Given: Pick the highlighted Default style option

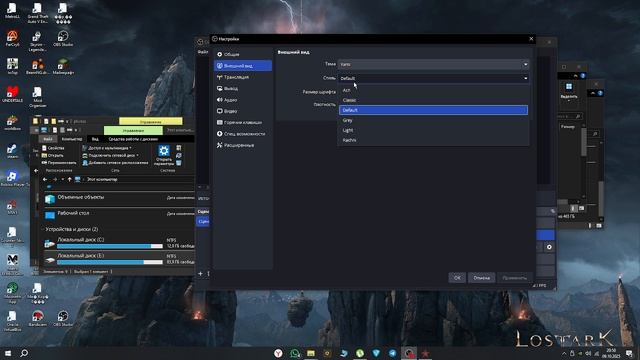Looking at the screenshot, I should click(x=433, y=110).
